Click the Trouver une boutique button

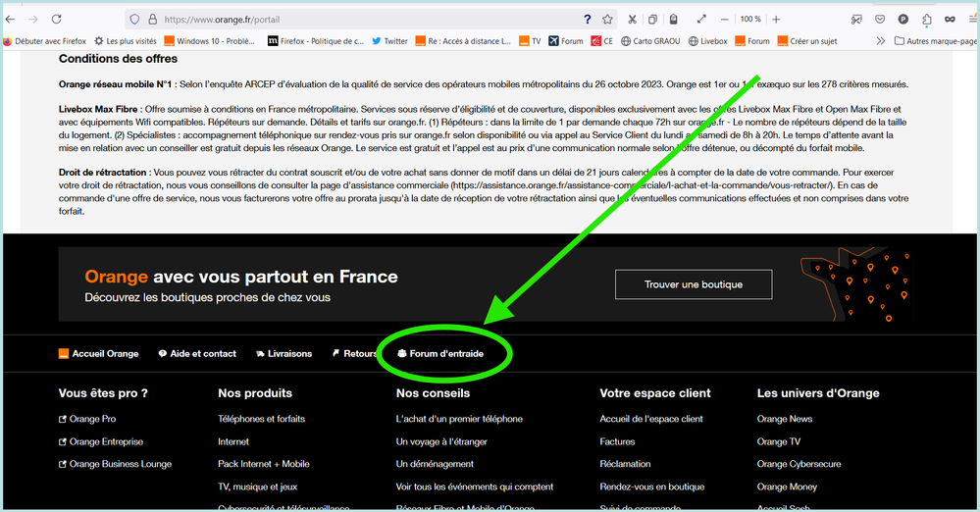(x=694, y=284)
